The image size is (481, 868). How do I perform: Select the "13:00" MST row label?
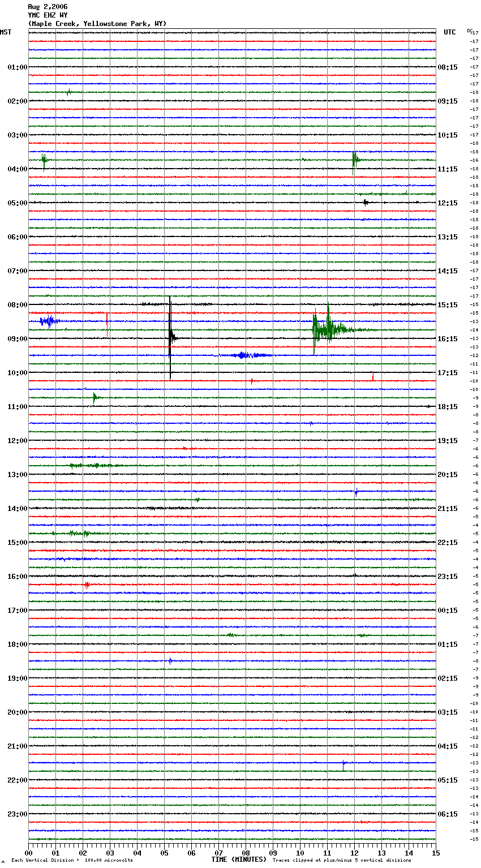pyautogui.click(x=18, y=475)
